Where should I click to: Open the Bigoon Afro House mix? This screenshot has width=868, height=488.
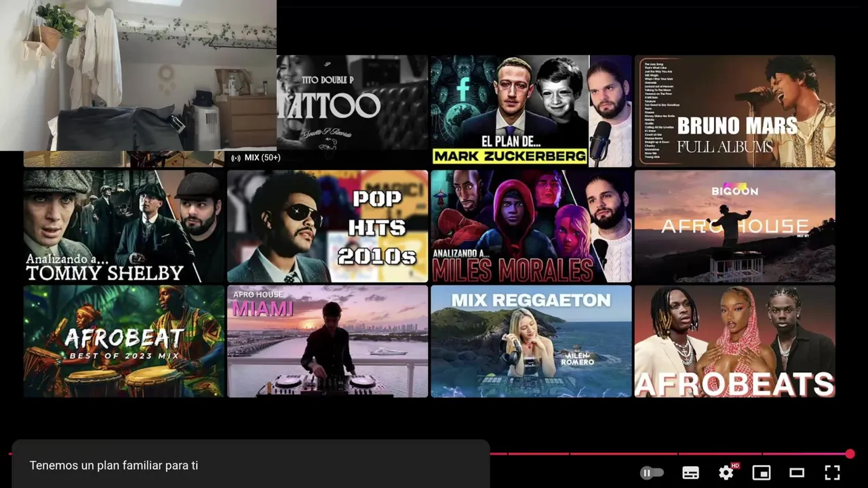click(734, 226)
